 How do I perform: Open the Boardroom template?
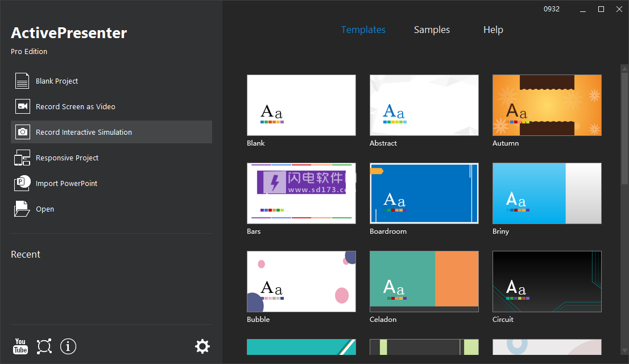[424, 193]
